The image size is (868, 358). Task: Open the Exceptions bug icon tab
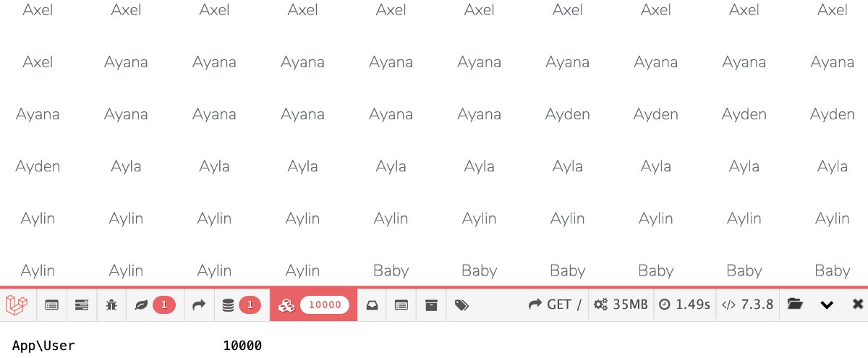[111, 305]
